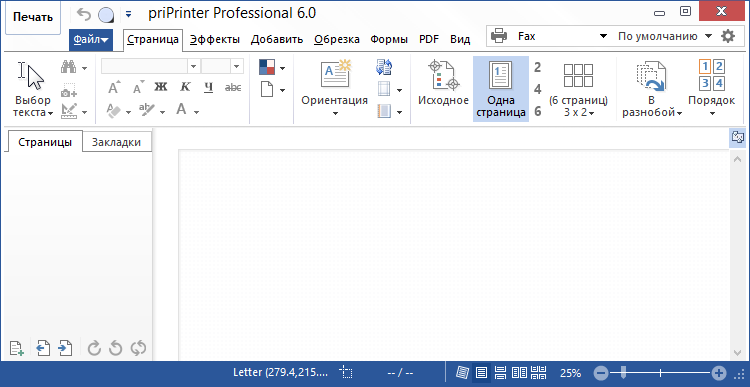Toggle strikethrough abc formatting
Viewport: 750px width, 387px height.
[233, 88]
